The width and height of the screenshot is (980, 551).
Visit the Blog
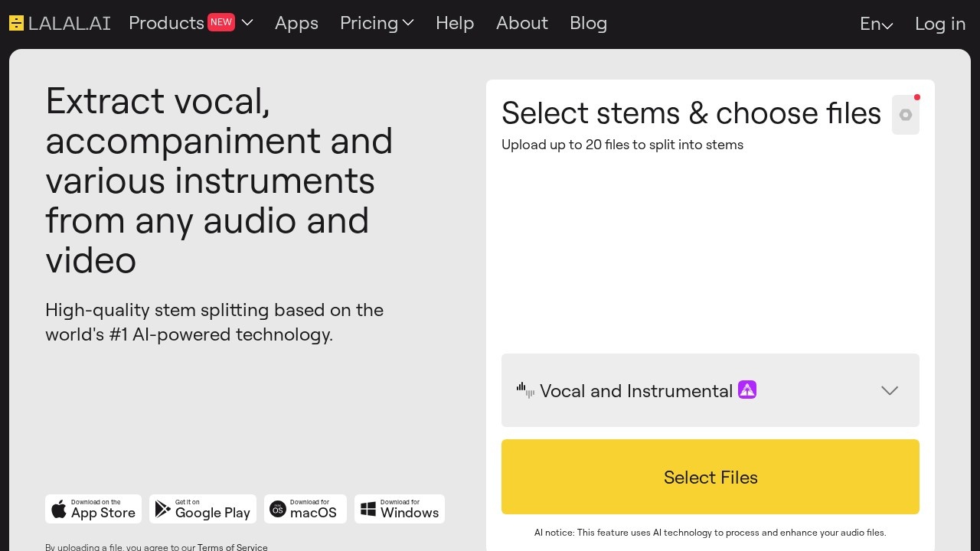click(588, 23)
